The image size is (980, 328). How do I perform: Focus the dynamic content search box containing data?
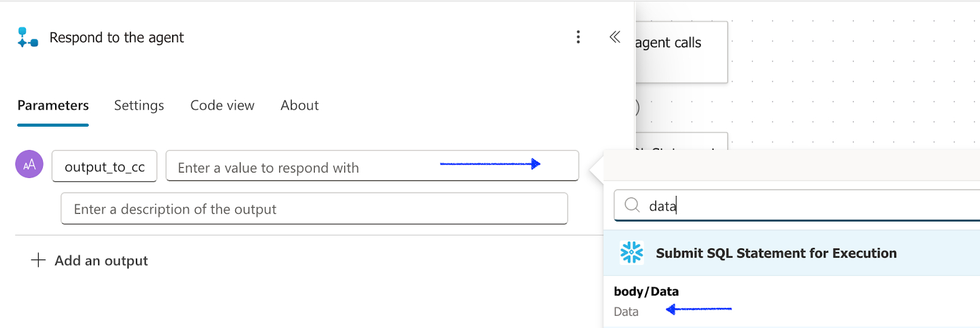[x=796, y=206]
